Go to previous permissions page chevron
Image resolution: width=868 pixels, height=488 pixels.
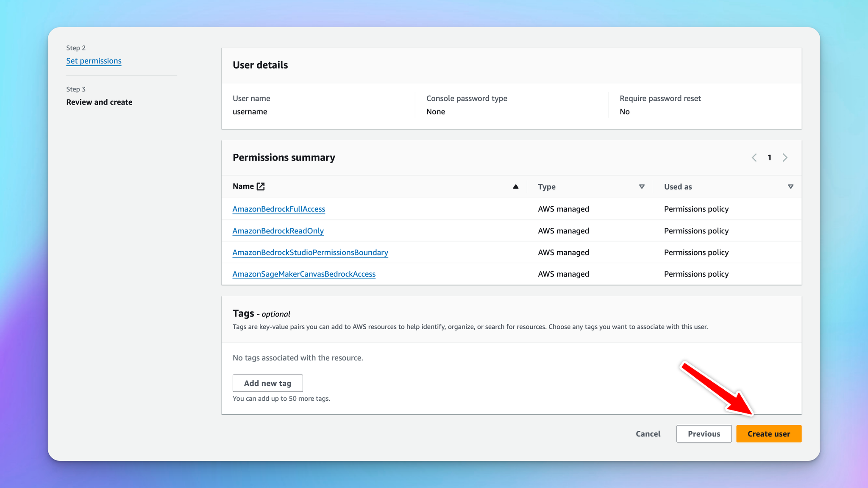[754, 158]
